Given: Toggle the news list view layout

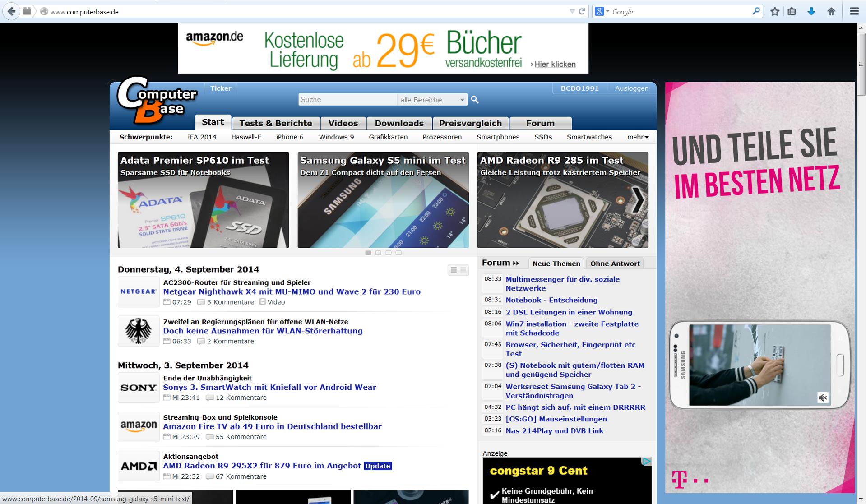Looking at the screenshot, I should (458, 270).
